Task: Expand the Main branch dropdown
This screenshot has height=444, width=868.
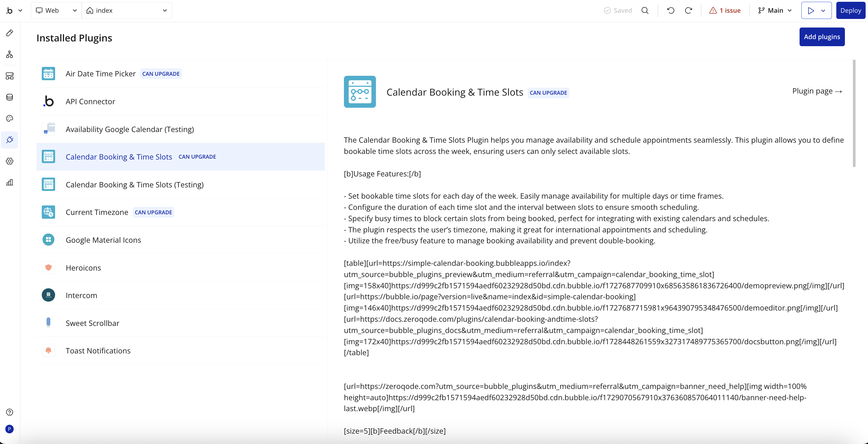Action: [775, 10]
